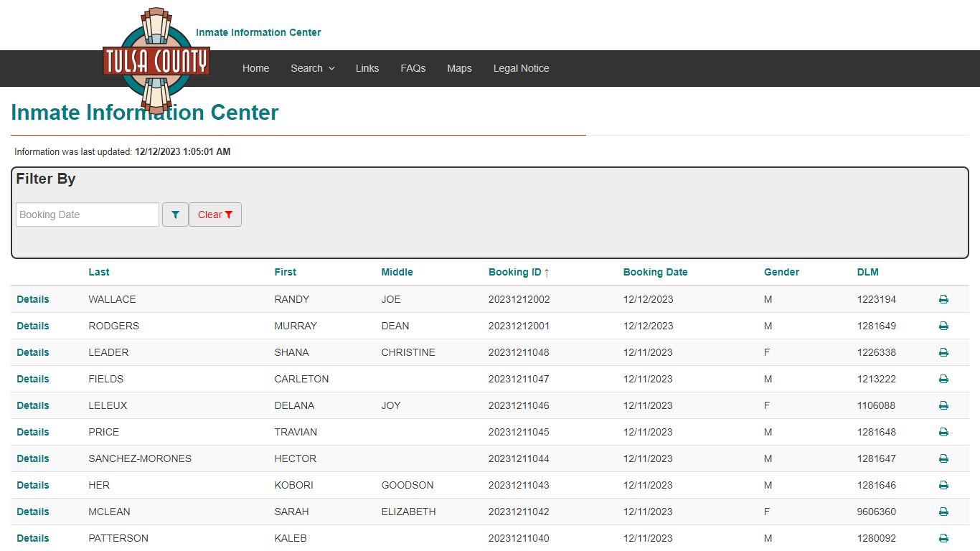Sort table by DLM column

click(x=867, y=272)
